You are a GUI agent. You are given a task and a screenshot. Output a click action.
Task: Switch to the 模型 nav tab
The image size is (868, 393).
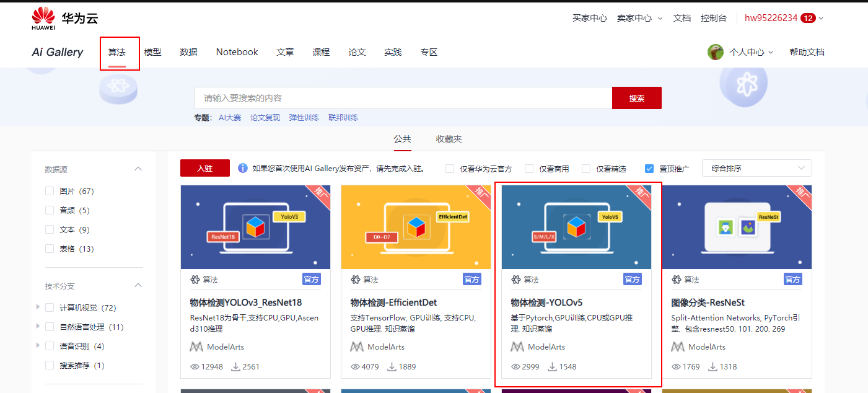(x=153, y=52)
